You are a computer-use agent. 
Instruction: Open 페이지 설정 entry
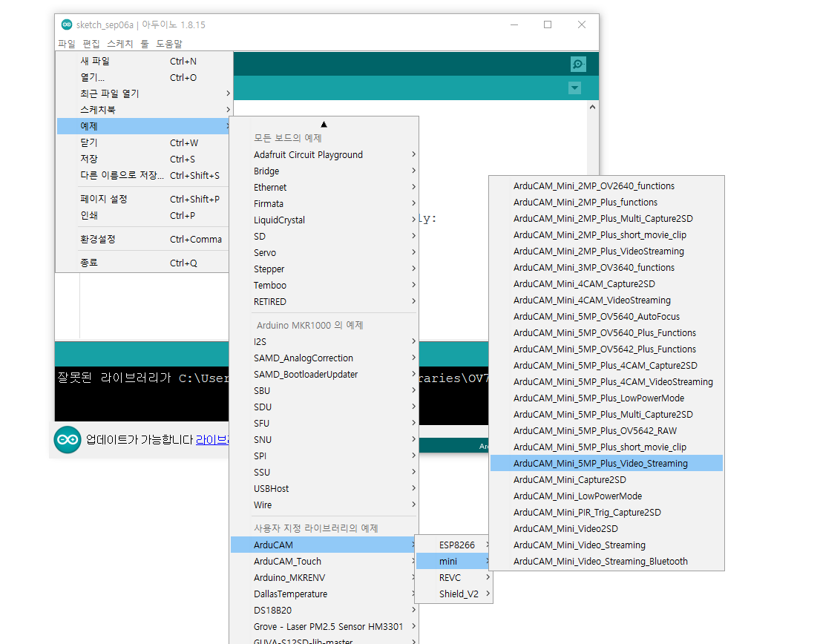pos(143,199)
